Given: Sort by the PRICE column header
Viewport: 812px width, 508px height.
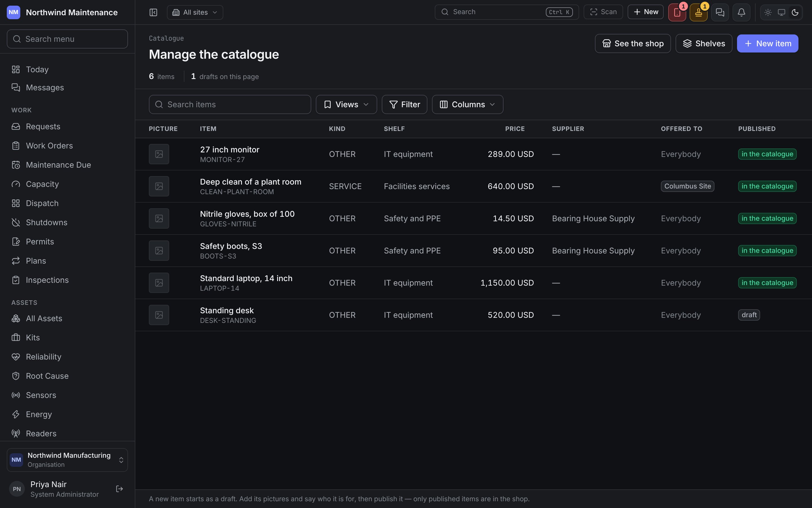Looking at the screenshot, I should [x=515, y=129].
